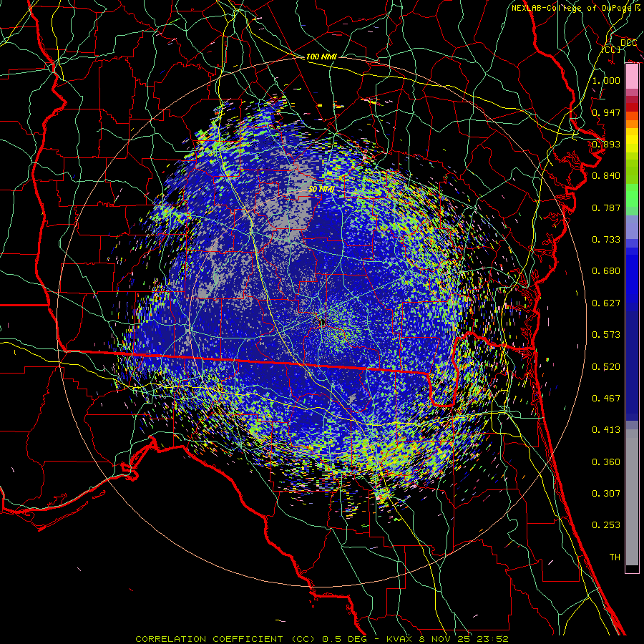Select the 1.000 legend value
The image size is (644, 644).
tap(606, 80)
